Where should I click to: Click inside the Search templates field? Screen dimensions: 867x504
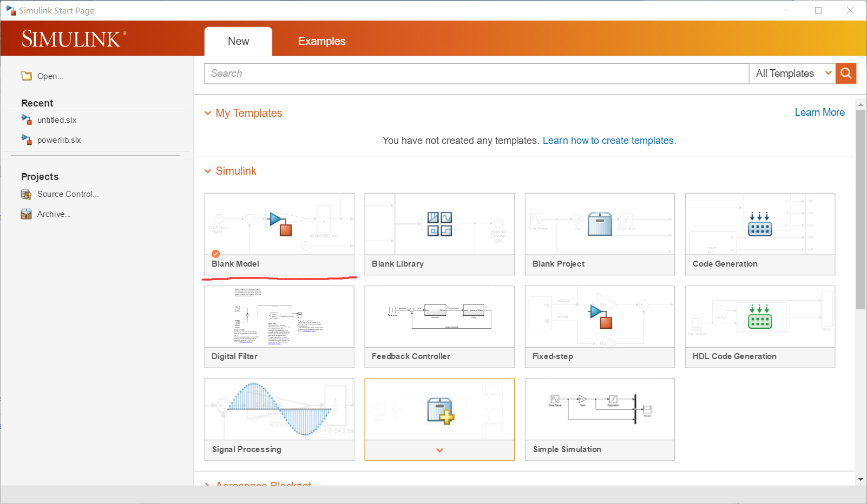pyautogui.click(x=476, y=74)
